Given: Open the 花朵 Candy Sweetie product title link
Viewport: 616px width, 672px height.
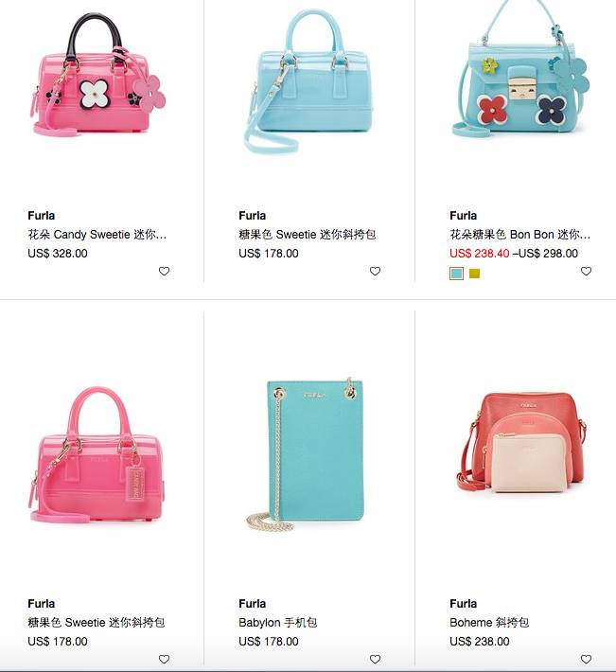Looking at the screenshot, I should coord(97,235).
